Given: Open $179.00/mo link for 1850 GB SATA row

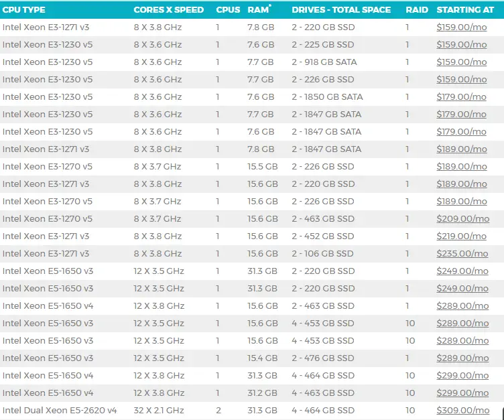Looking at the screenshot, I should 461,96.
